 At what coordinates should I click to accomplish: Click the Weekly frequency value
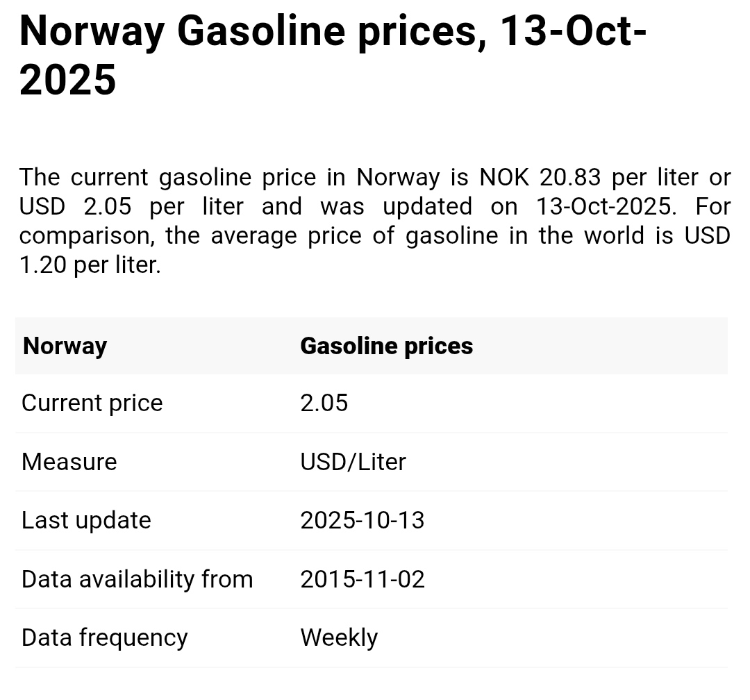[x=339, y=638]
